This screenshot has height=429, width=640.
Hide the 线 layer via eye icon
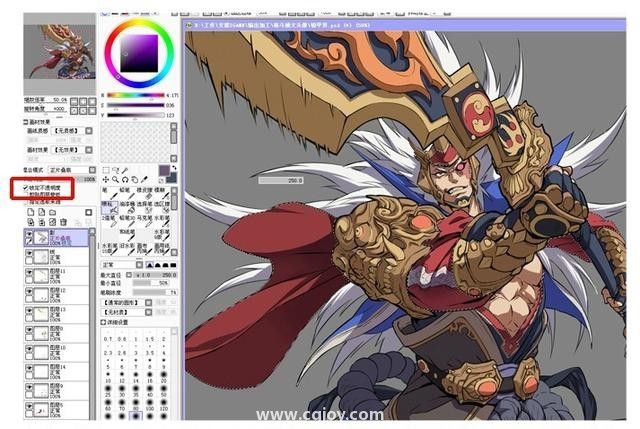click(29, 253)
